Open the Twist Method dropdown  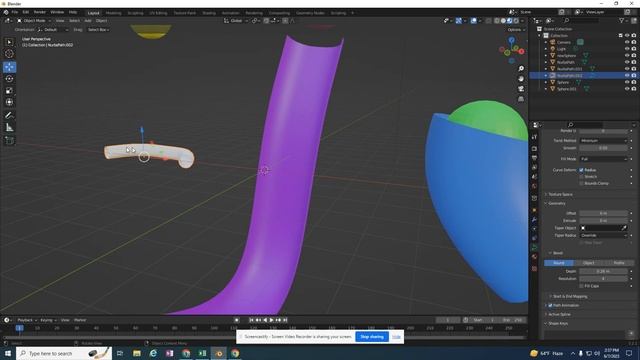tap(603, 140)
